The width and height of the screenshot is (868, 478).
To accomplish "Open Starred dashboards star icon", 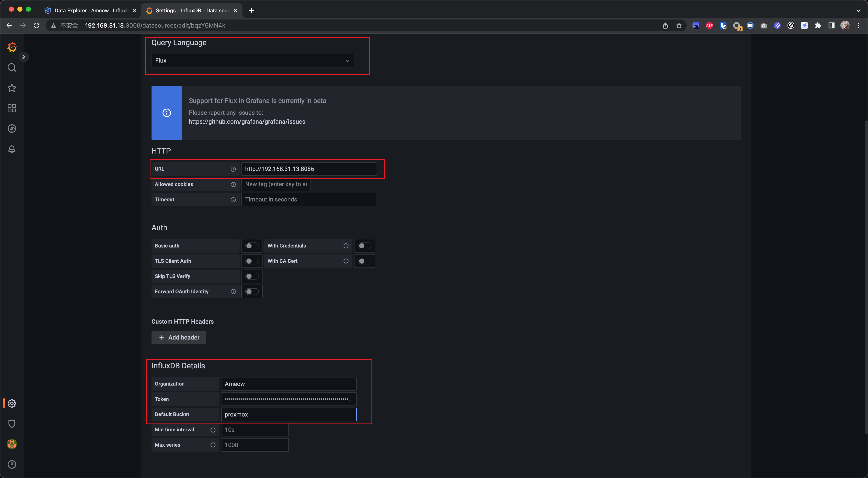I will tap(12, 88).
